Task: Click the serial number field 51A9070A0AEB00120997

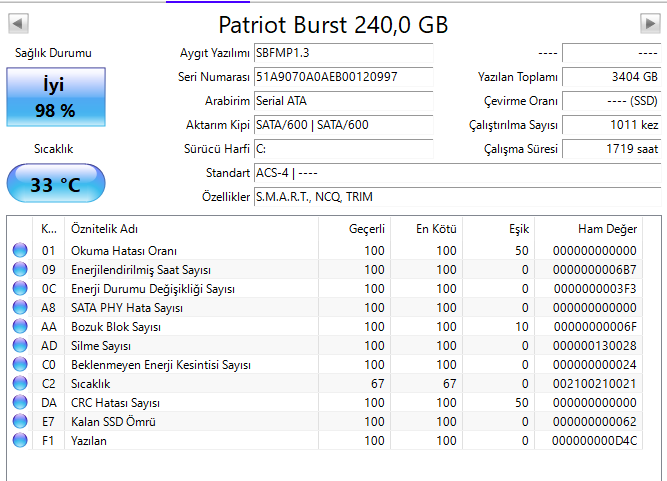Action: coord(344,77)
